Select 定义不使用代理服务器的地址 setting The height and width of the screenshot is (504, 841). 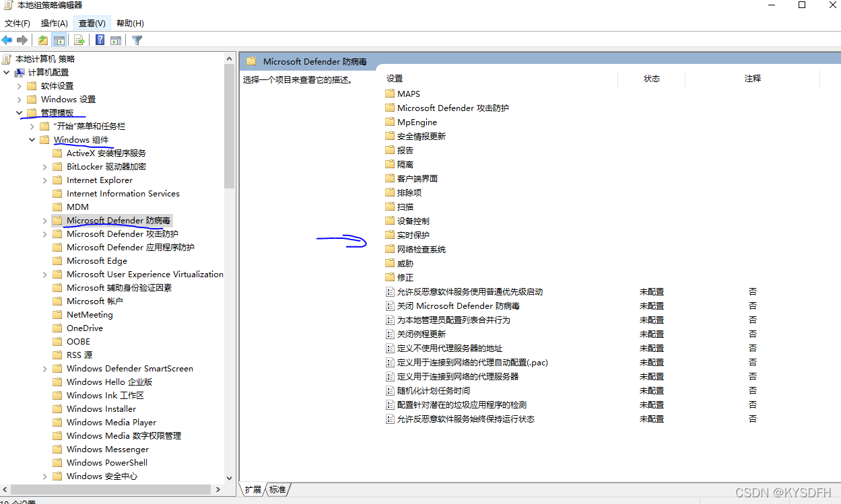450,348
